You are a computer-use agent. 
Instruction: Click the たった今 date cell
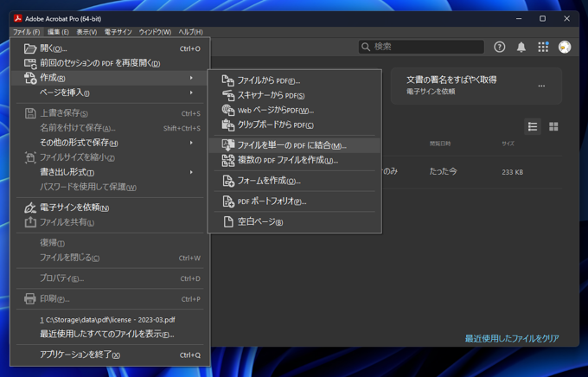[x=444, y=171]
